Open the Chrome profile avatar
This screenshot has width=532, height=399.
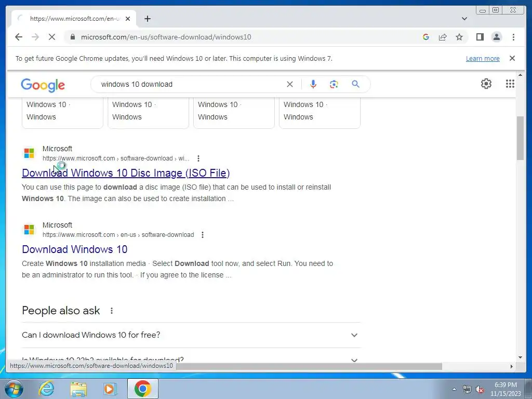click(x=496, y=37)
